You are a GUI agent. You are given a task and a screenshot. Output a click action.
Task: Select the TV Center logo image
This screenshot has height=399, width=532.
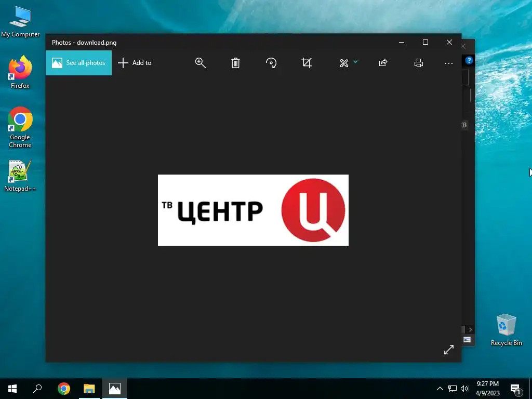point(253,210)
